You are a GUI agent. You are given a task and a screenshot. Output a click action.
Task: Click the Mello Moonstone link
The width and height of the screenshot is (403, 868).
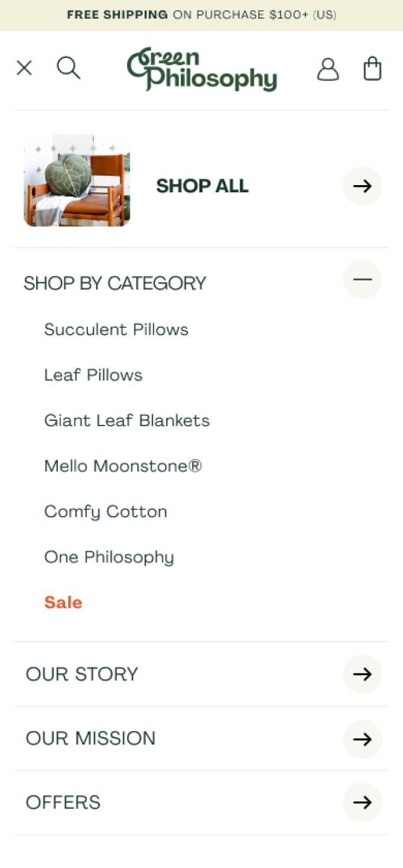(123, 466)
